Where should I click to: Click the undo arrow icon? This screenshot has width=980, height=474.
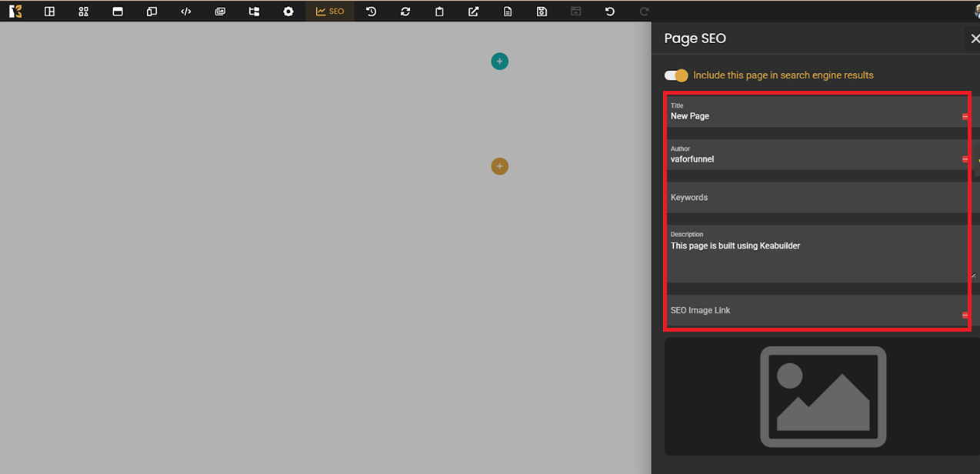tap(610, 12)
